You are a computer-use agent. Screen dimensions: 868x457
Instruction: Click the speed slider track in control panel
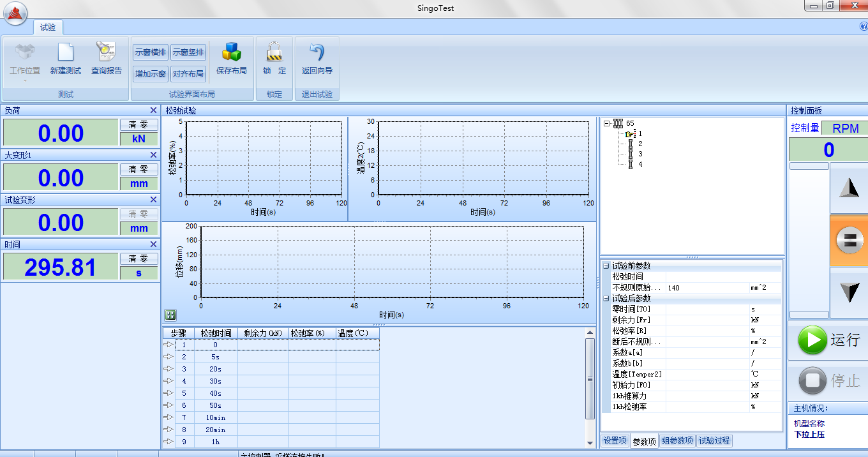pos(809,241)
